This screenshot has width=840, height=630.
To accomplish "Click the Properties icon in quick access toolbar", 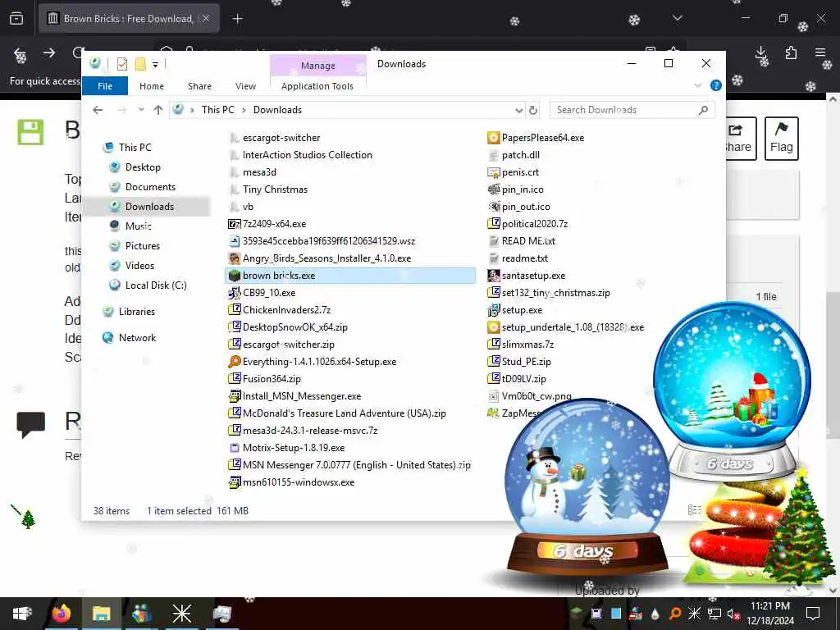I will click(x=122, y=64).
